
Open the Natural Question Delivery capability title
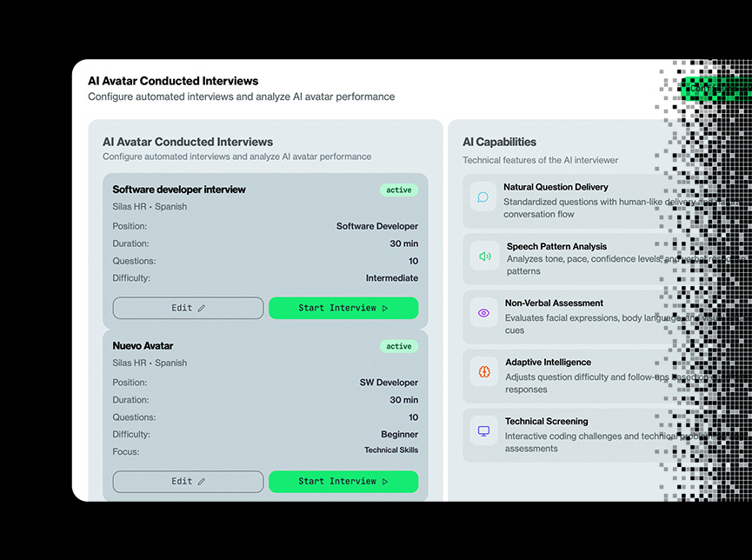pos(556,187)
